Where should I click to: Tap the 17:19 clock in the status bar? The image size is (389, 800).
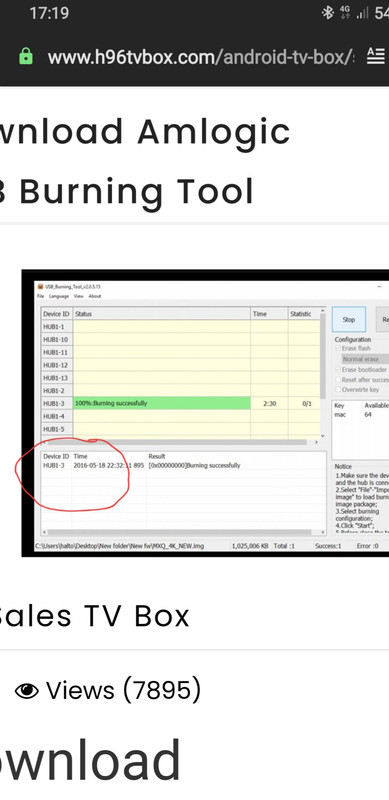(49, 13)
